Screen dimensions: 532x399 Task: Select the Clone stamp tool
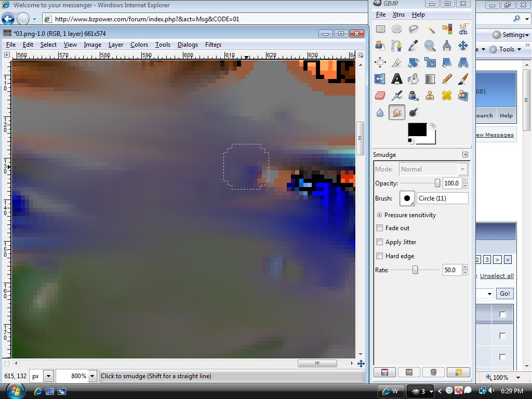pyautogui.click(x=430, y=96)
